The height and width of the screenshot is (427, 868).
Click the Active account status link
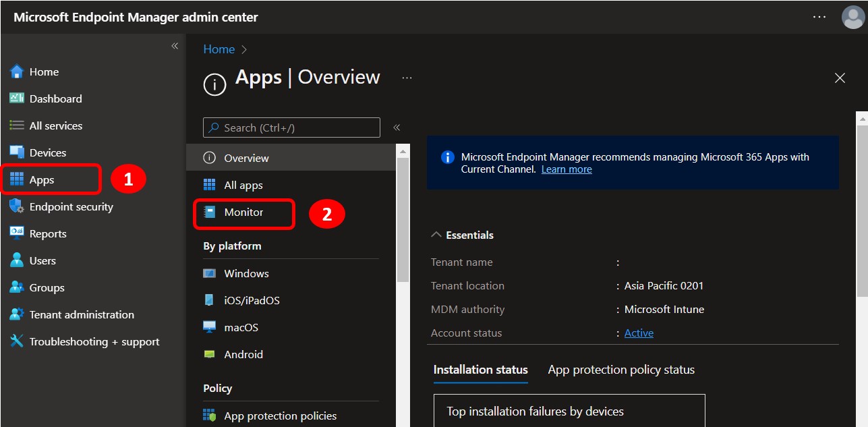[638, 333]
